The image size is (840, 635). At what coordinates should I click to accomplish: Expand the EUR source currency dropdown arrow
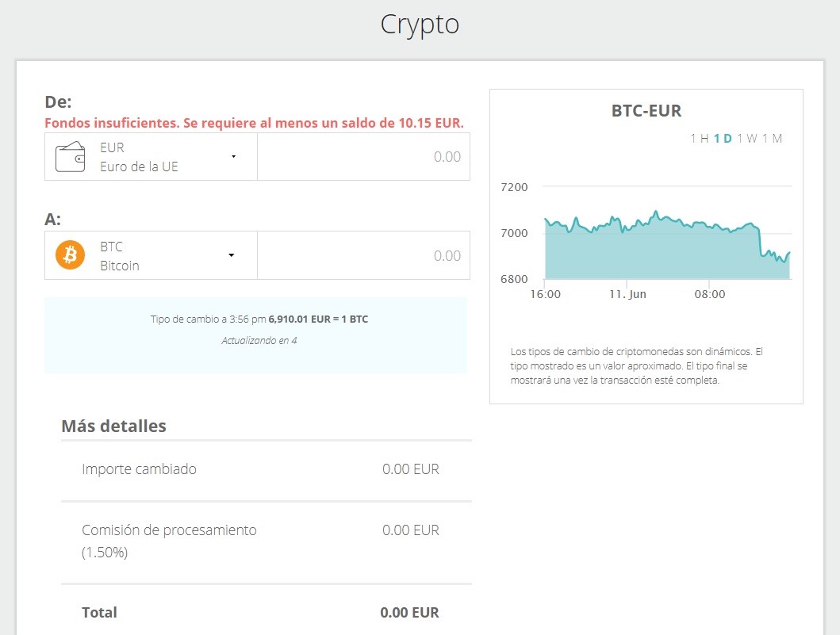coord(233,157)
